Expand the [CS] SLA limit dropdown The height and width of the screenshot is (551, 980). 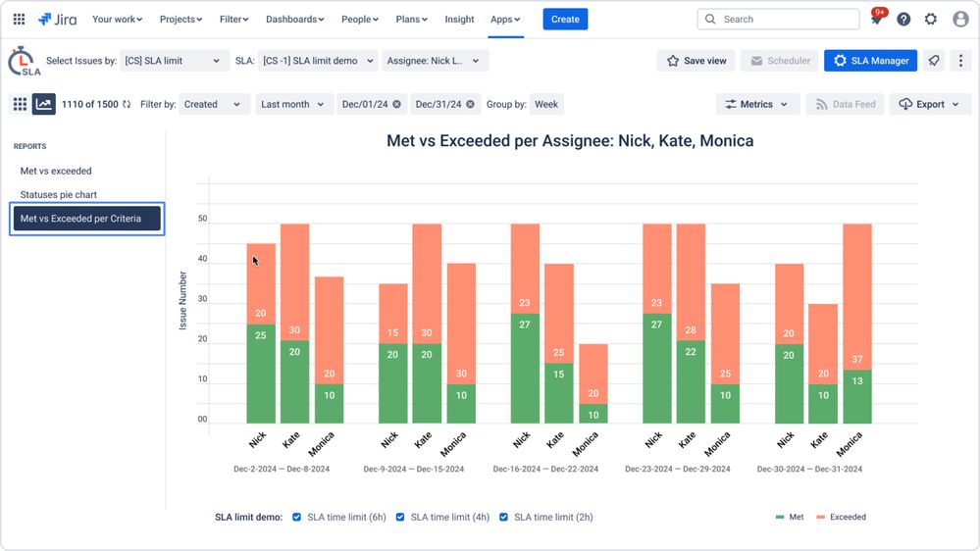tap(173, 61)
